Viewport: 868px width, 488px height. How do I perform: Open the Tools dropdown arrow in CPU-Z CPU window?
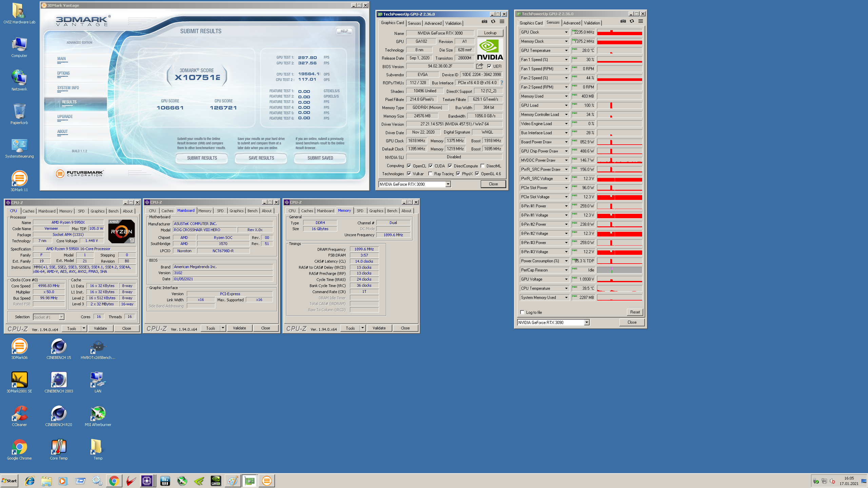(84, 328)
